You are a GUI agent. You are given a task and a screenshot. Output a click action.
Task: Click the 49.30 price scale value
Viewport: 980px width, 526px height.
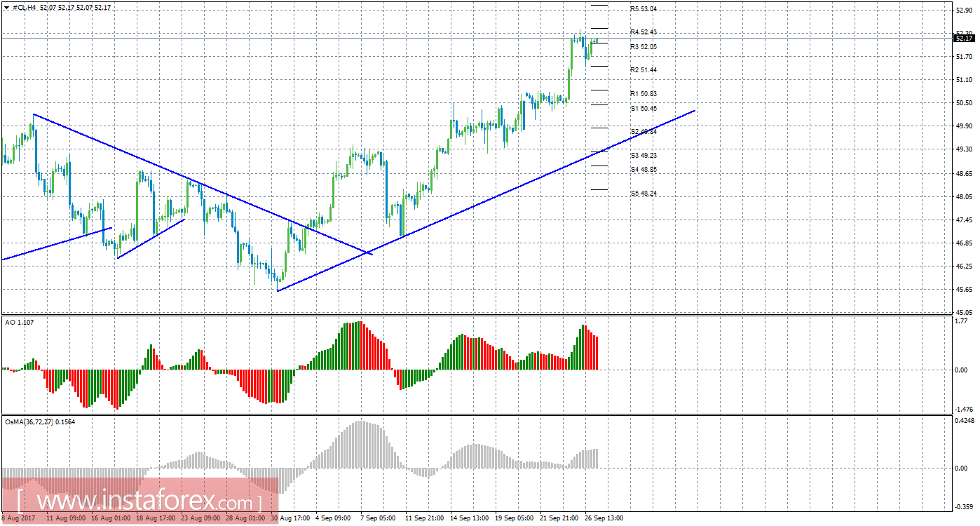tap(964, 149)
